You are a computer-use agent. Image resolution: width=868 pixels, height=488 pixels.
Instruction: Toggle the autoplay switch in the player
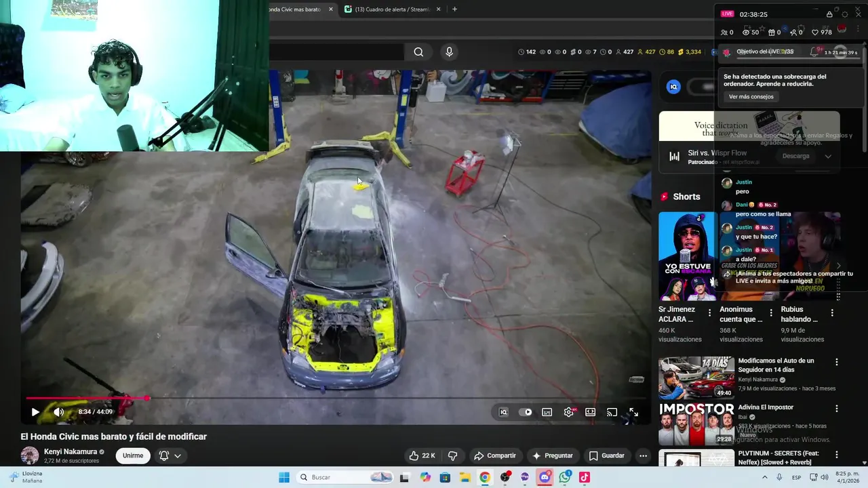(x=526, y=412)
